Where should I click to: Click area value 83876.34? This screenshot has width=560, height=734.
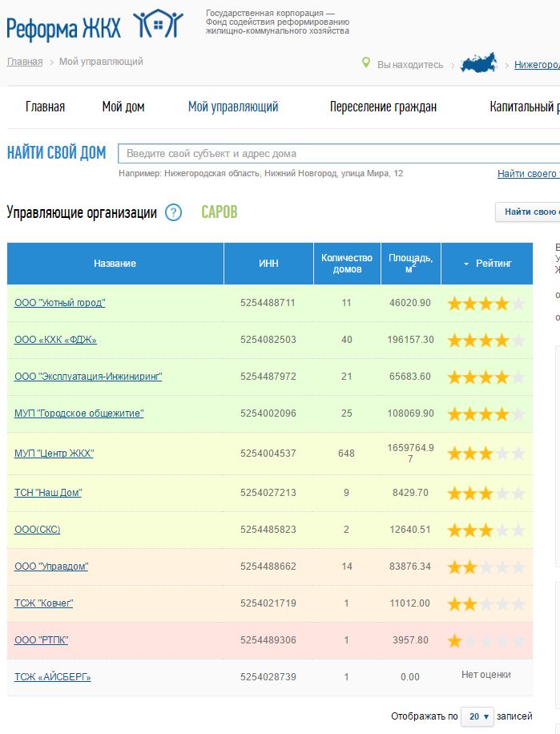pos(410,567)
